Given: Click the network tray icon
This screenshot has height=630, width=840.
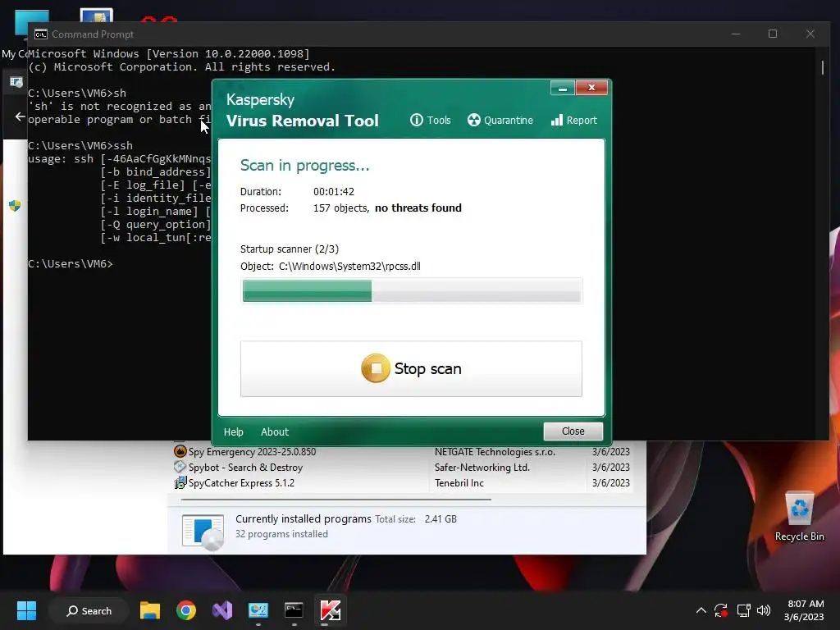Looking at the screenshot, I should (x=743, y=610).
